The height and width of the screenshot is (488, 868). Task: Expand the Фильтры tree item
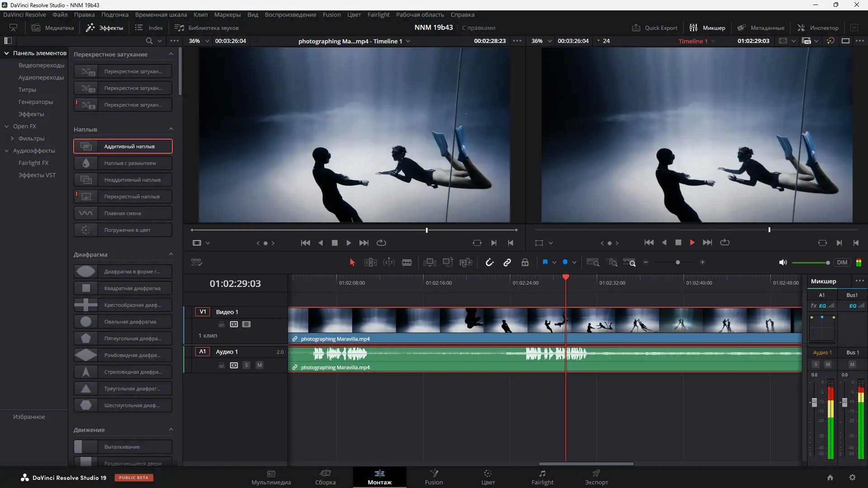pyautogui.click(x=12, y=139)
